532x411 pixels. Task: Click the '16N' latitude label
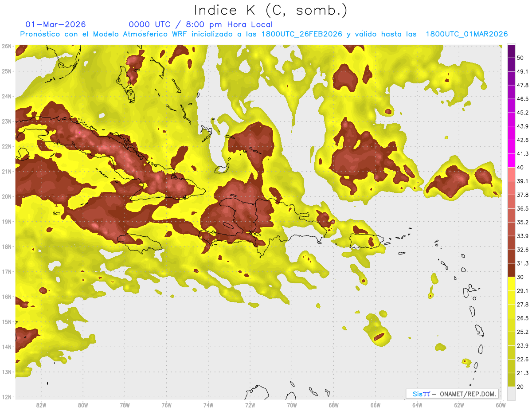coord(7,297)
